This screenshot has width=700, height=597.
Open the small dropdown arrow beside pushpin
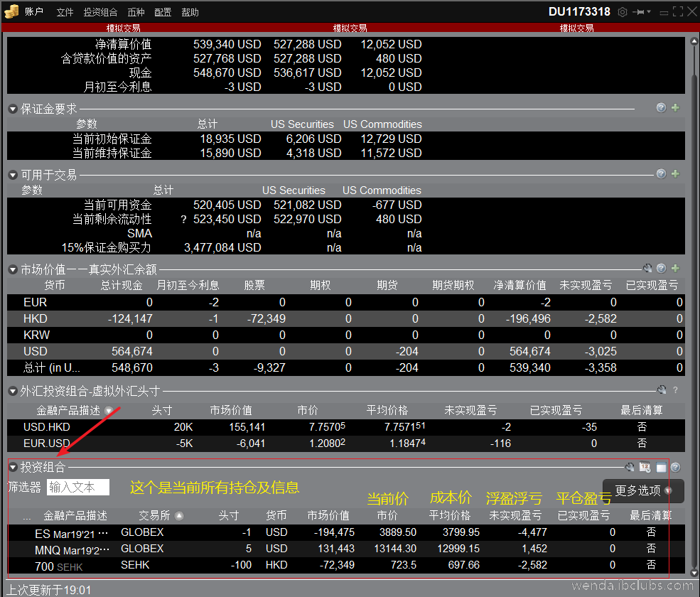649,12
